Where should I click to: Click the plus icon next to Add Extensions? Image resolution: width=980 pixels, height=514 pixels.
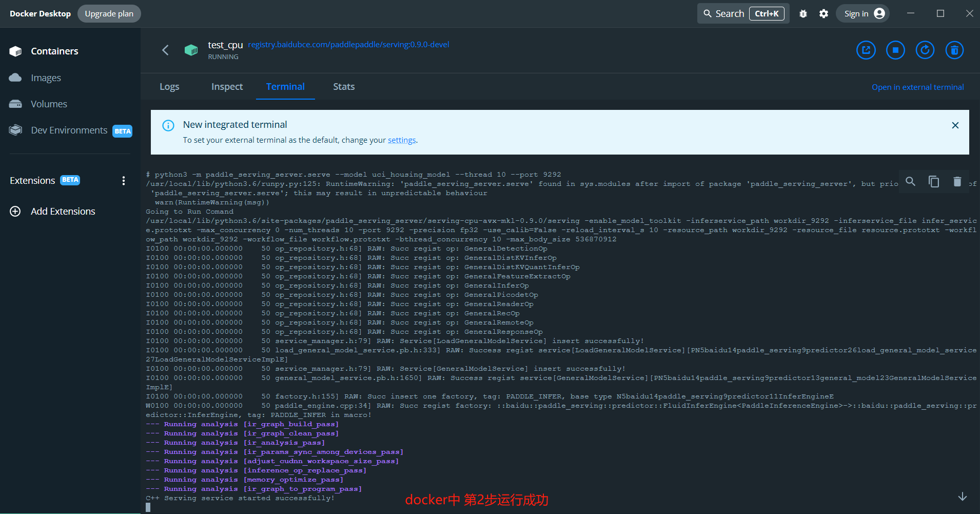[15, 211]
